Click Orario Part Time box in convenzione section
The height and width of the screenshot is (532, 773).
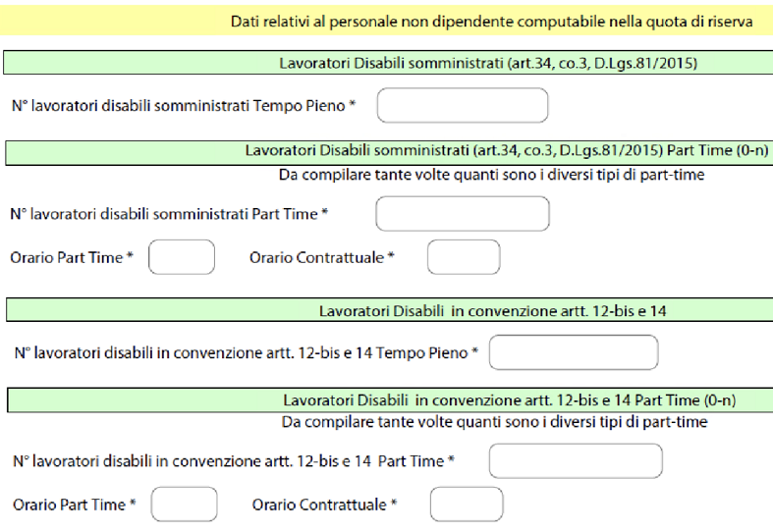[x=184, y=505]
